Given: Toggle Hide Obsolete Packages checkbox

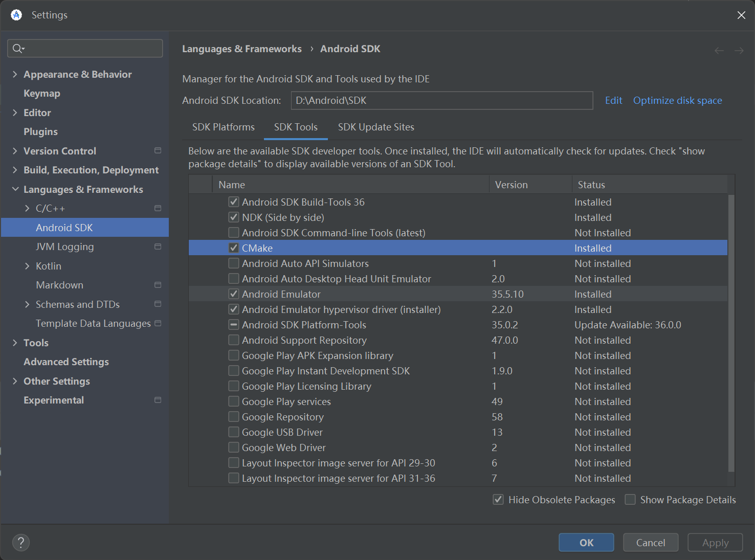Looking at the screenshot, I should [x=498, y=500].
